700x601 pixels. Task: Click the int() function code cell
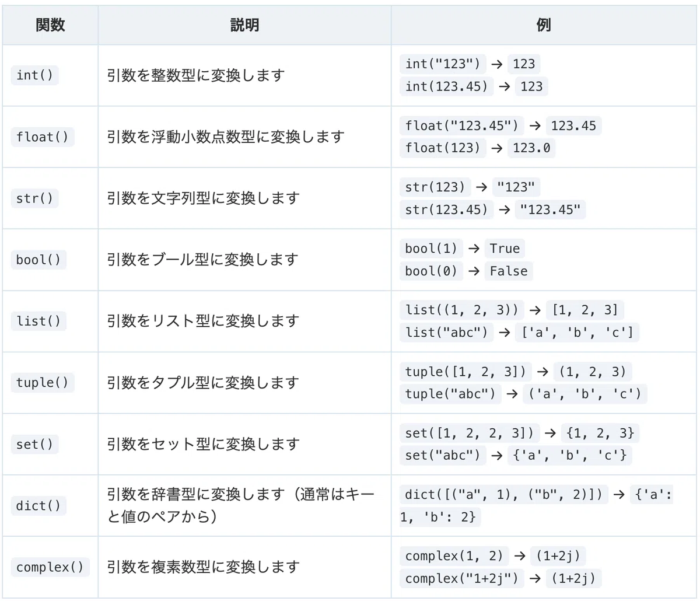pyautogui.click(x=35, y=75)
